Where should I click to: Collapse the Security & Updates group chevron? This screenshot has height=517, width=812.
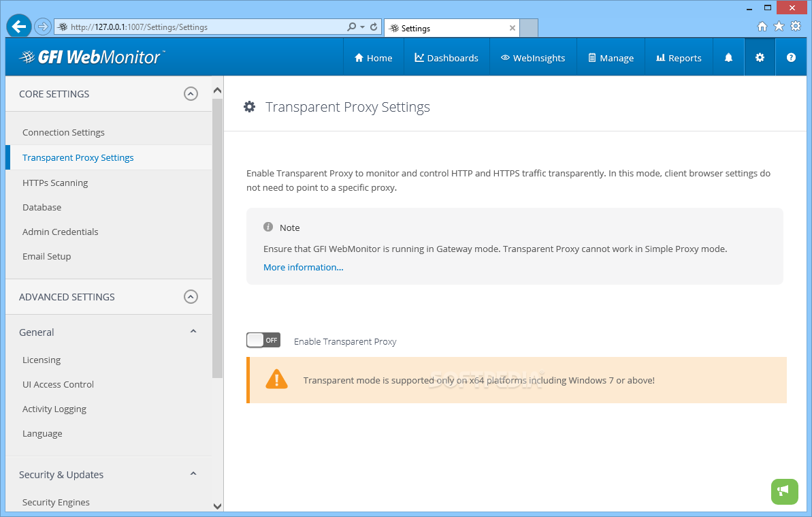(x=193, y=474)
